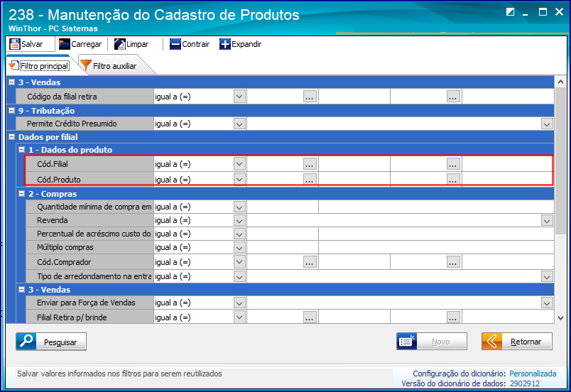Collapse the 9 - Tributação group
This screenshot has height=392, width=571.
click(11, 111)
